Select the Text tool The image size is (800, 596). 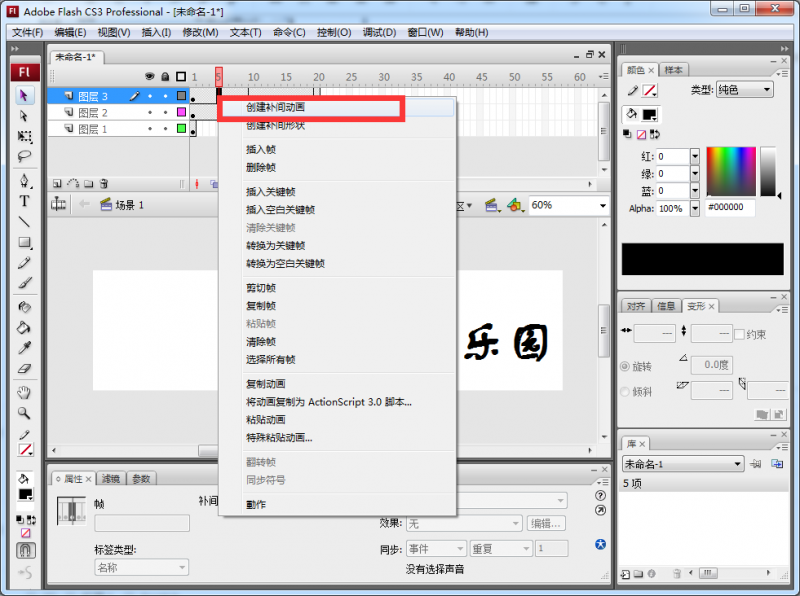click(24, 201)
